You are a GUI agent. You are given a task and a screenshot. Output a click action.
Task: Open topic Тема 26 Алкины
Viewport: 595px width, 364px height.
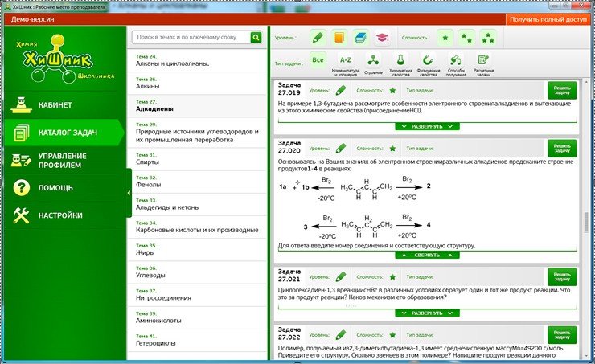pyautogui.click(x=197, y=83)
